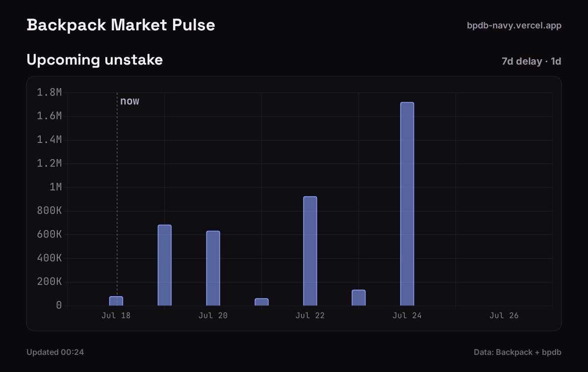Viewport: 588px width, 372px height.
Task: Click the Jul 20 x-axis label
Action: (x=213, y=316)
